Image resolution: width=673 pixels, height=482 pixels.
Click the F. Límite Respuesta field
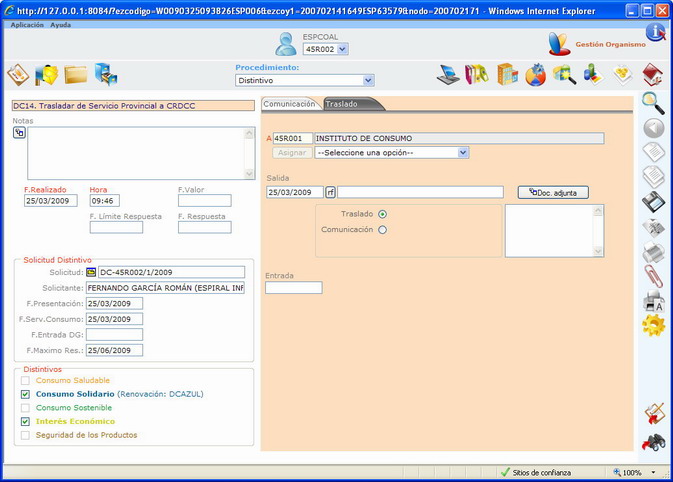[116, 227]
